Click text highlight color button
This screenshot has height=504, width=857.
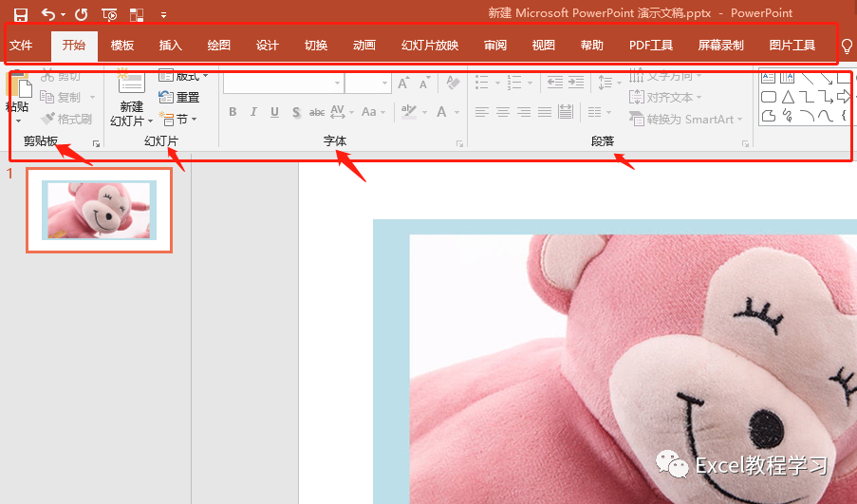[x=409, y=112]
